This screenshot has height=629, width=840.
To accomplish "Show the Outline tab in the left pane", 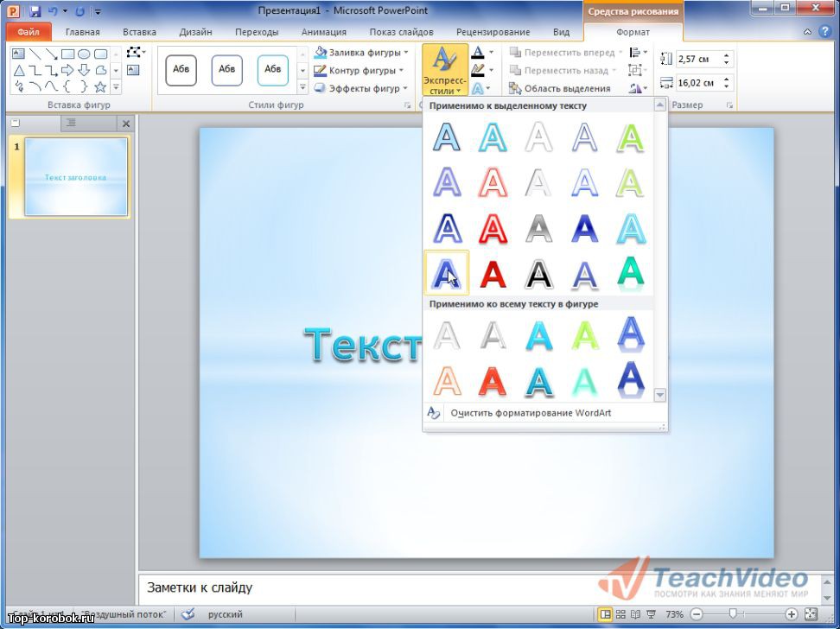I will point(71,124).
